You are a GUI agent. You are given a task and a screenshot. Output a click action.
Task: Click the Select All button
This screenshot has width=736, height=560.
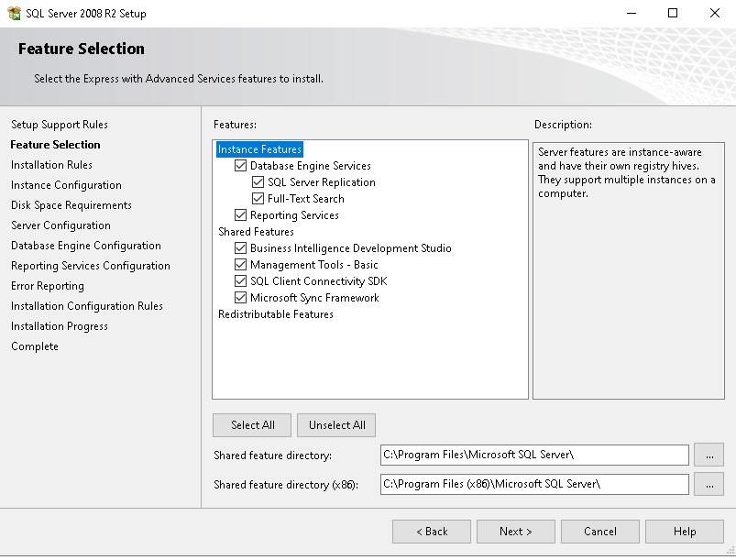(x=252, y=425)
